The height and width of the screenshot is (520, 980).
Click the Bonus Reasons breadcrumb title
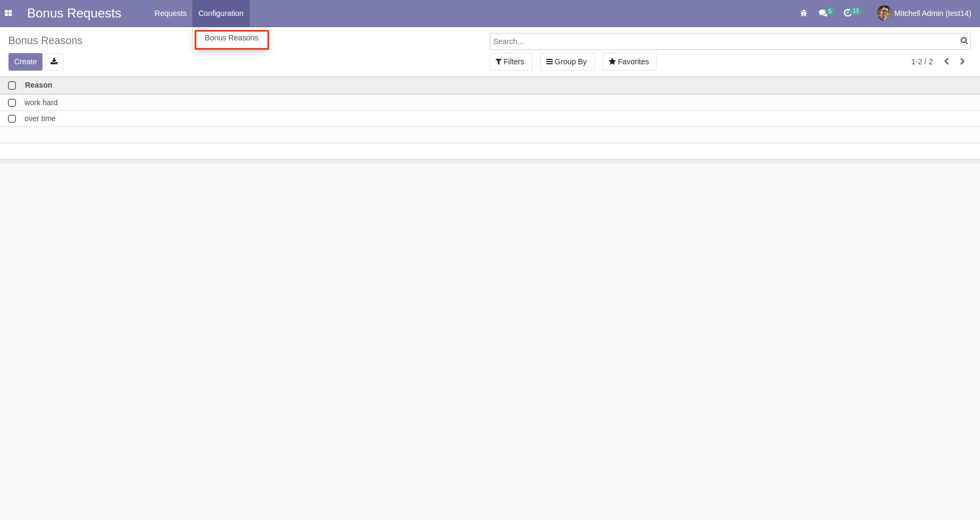pyautogui.click(x=46, y=41)
